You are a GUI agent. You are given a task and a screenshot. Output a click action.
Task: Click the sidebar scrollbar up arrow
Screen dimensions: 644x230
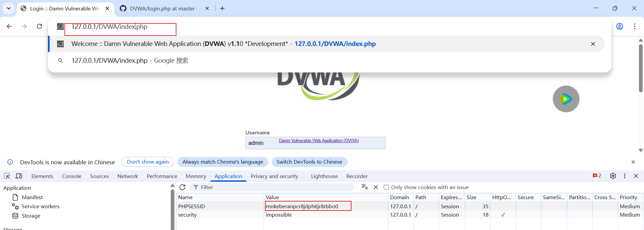click(x=173, y=185)
